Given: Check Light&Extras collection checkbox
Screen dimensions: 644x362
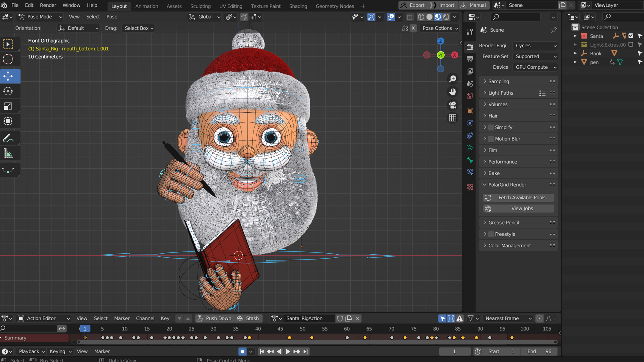Looking at the screenshot, I should coord(631,44).
